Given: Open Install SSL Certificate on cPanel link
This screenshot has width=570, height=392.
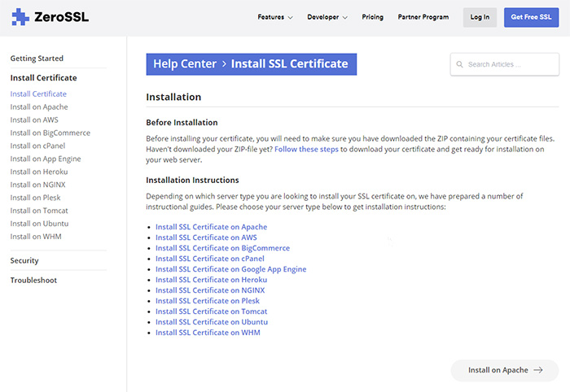Looking at the screenshot, I should 210,259.
